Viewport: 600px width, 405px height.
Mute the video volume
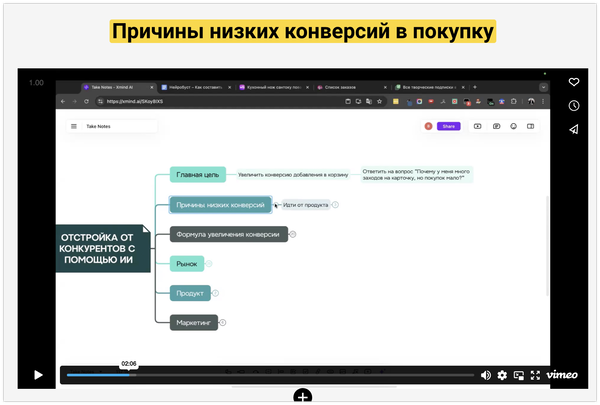(x=486, y=375)
